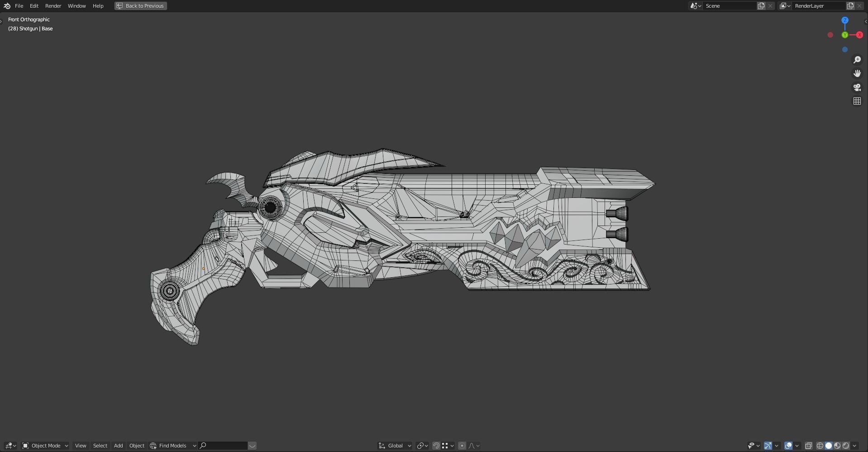Open the Object Mode dropdown
Screen dimensions: 868x452
click(x=44, y=446)
